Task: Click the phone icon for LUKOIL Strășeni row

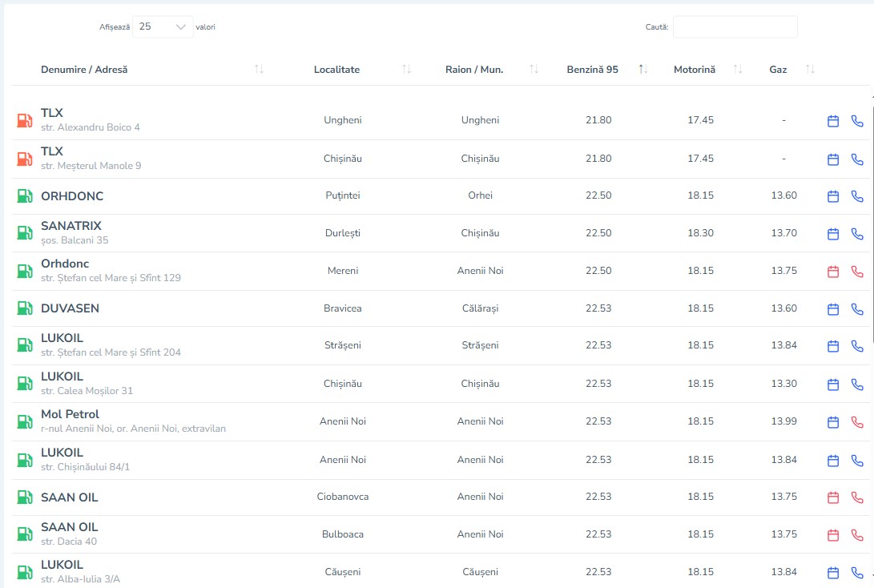Action: [857, 346]
